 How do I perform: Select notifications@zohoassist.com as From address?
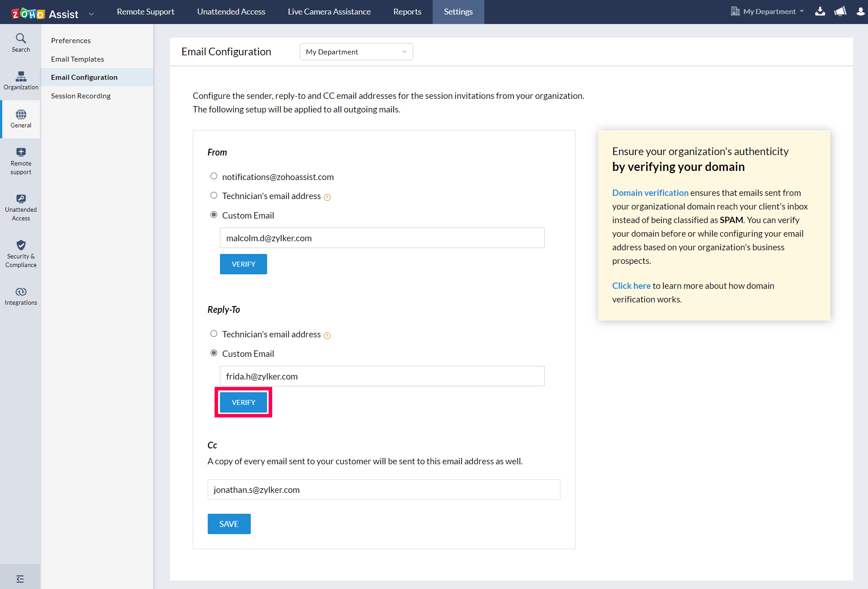214,176
